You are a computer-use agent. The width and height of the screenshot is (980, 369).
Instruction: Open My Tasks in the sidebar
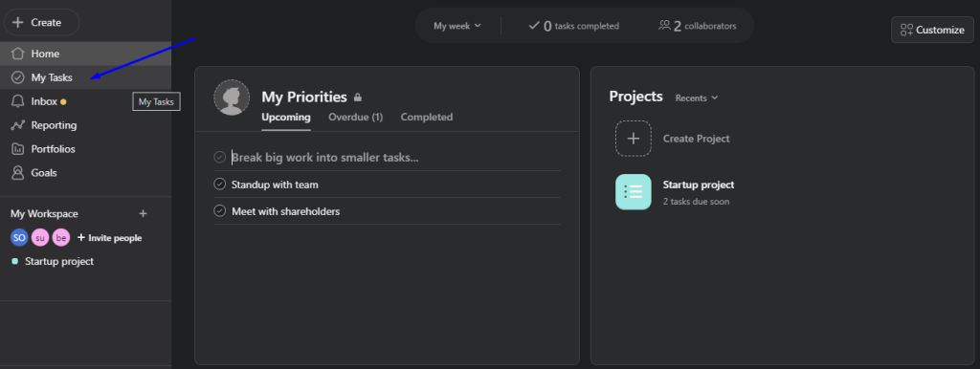tap(85, 77)
